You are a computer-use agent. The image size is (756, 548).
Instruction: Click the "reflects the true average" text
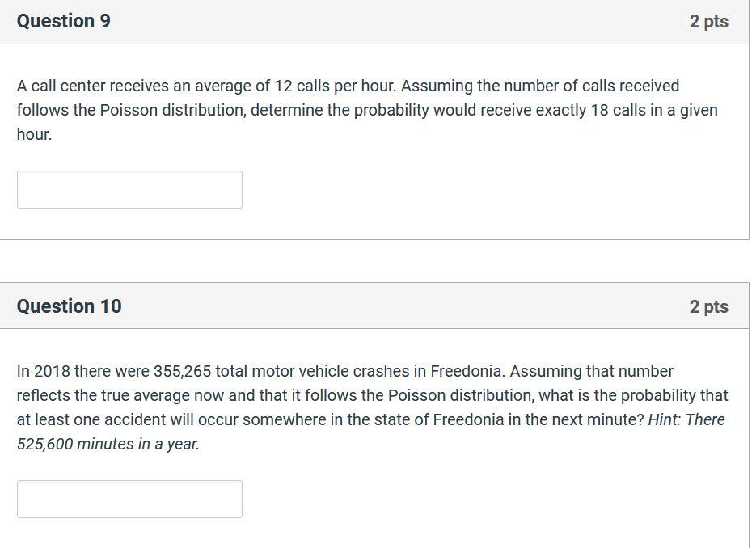[107, 395]
